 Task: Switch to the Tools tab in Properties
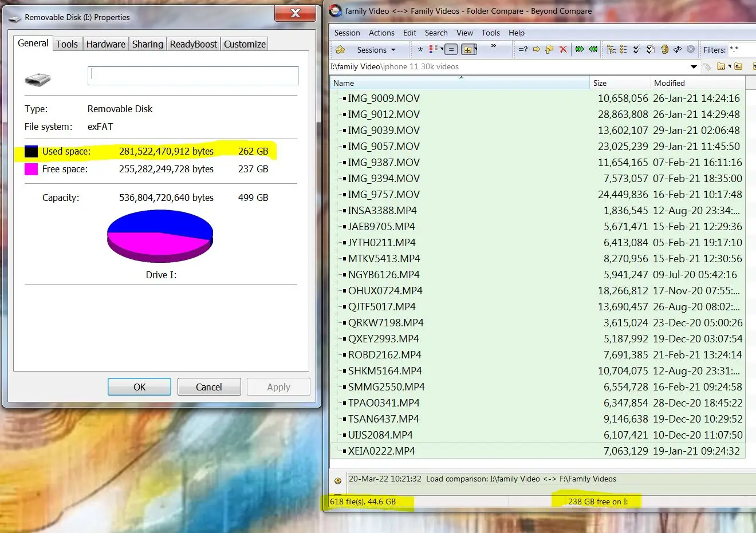coord(66,44)
